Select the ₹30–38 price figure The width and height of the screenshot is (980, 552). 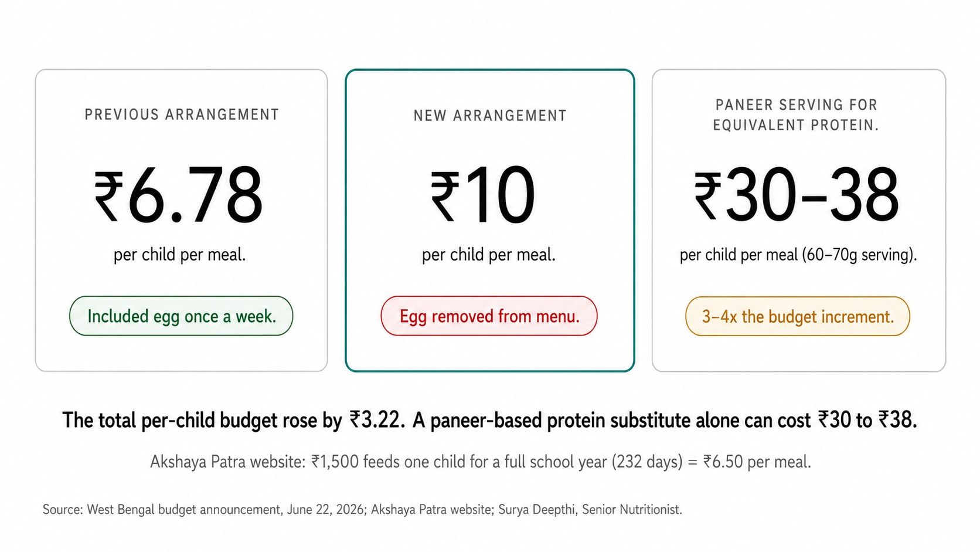click(797, 195)
